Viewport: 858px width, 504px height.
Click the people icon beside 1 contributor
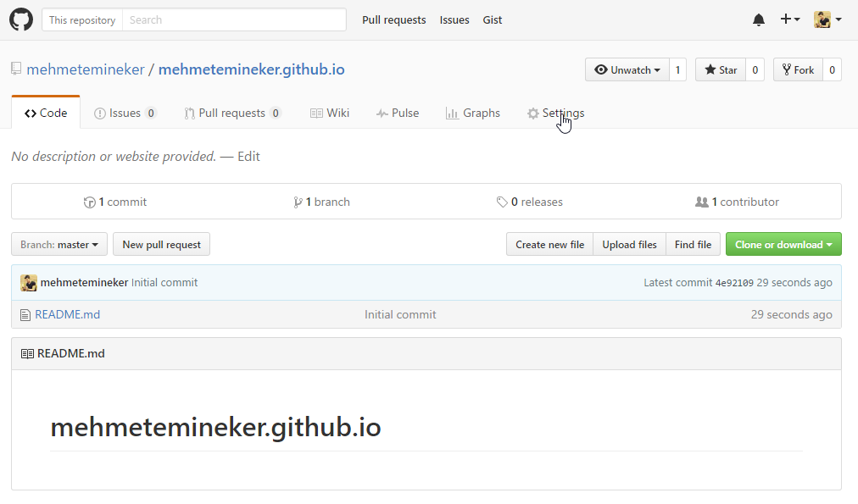(x=701, y=202)
